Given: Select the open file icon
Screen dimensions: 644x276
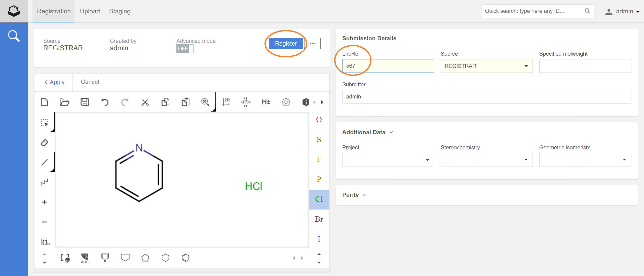Looking at the screenshot, I should [x=65, y=102].
